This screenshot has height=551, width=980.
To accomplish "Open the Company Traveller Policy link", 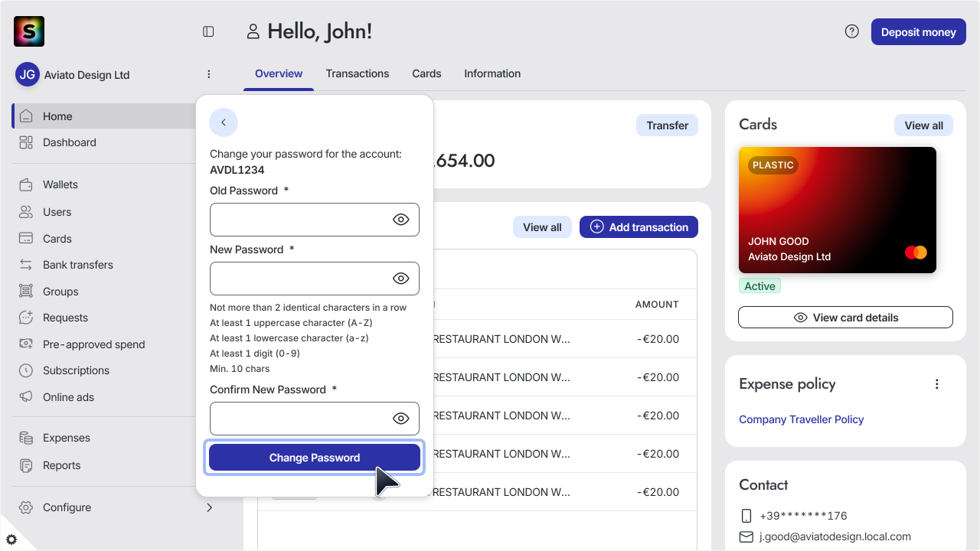I will (801, 419).
